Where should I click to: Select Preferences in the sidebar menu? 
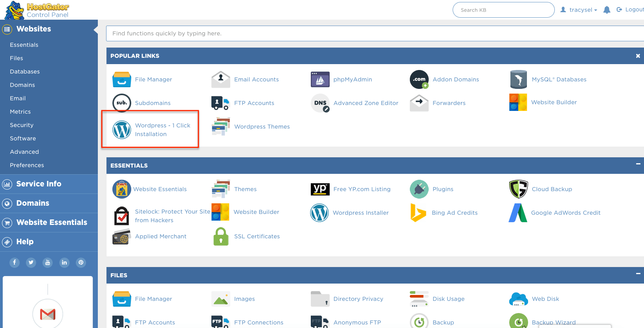27,165
